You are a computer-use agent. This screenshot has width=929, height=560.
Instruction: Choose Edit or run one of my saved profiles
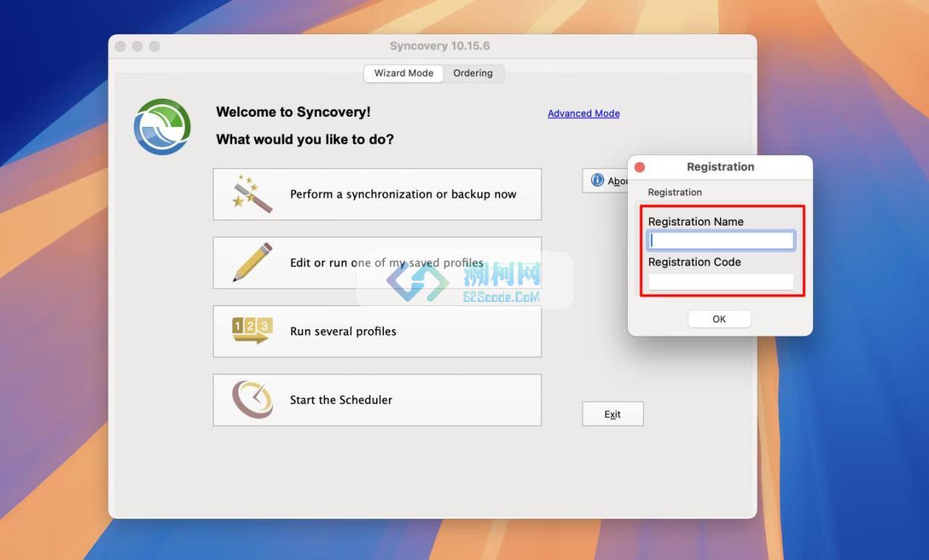[x=377, y=263]
